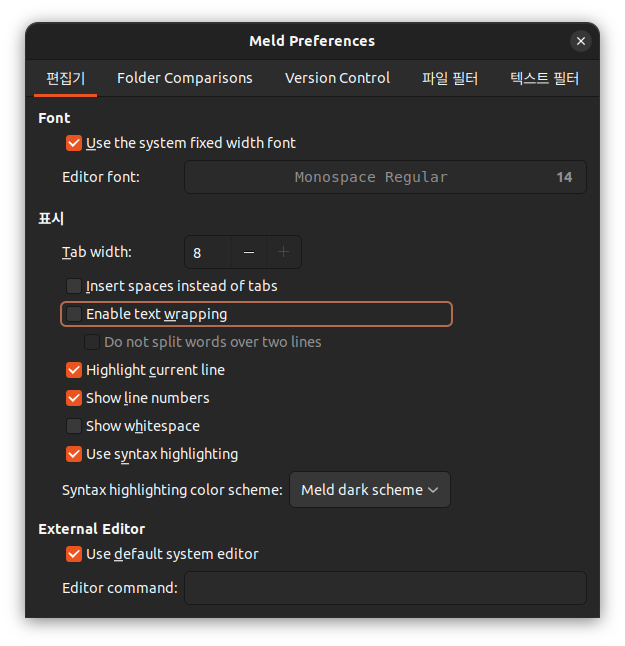Increase tab width with plus button
Viewport: 625px width, 646px height.
pyautogui.click(x=283, y=252)
